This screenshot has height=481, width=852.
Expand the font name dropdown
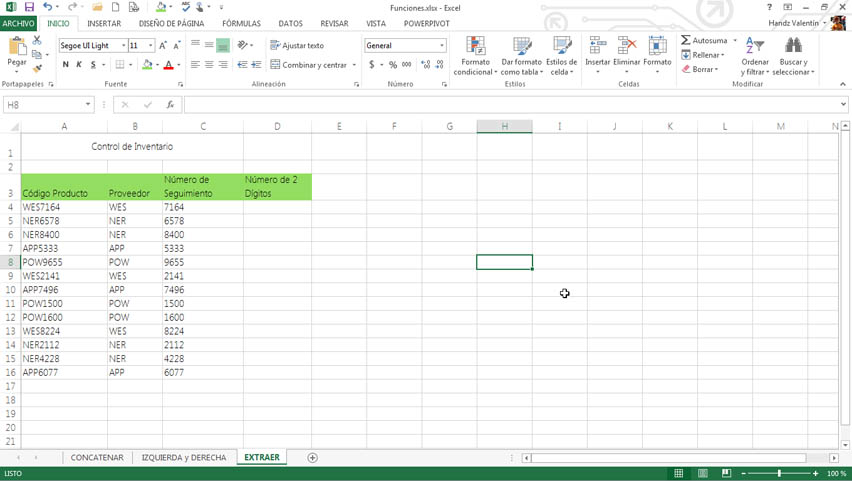click(x=124, y=46)
